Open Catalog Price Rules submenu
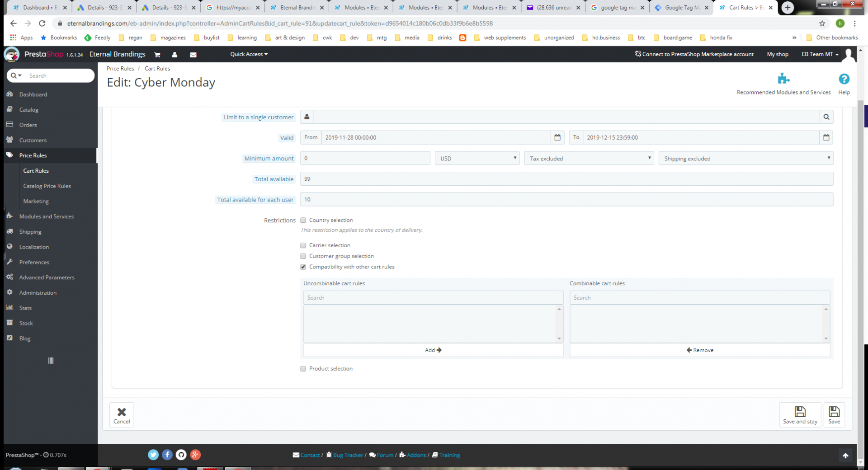868x470 pixels. [47, 186]
